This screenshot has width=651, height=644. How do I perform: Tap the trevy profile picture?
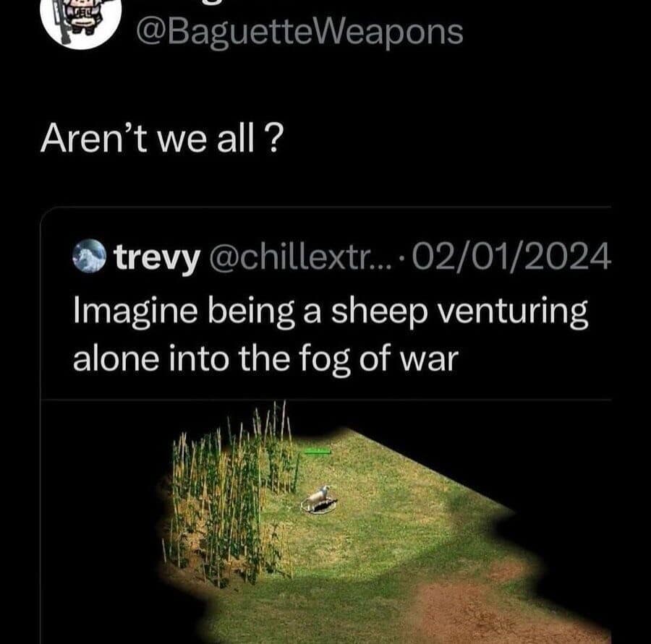click(x=89, y=256)
